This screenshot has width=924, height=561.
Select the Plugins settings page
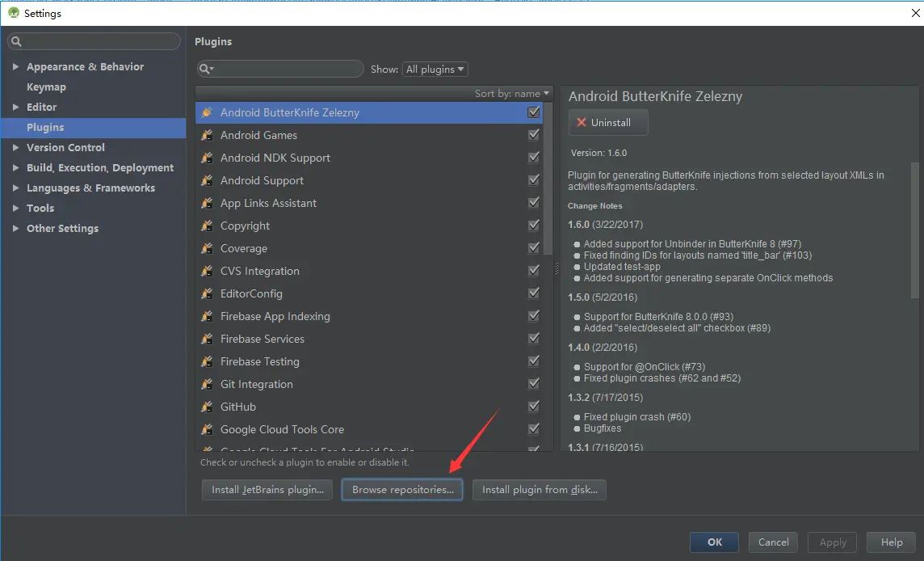coord(93,128)
